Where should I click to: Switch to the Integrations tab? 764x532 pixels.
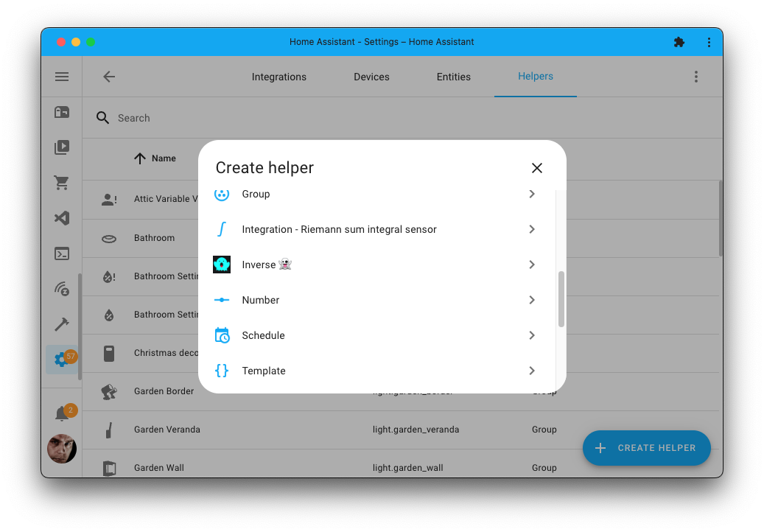pyautogui.click(x=278, y=77)
